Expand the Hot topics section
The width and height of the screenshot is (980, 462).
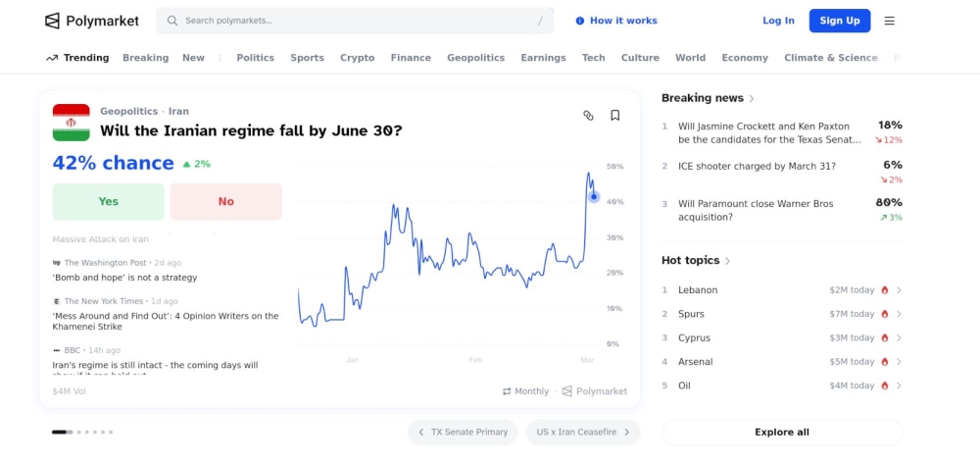(727, 261)
